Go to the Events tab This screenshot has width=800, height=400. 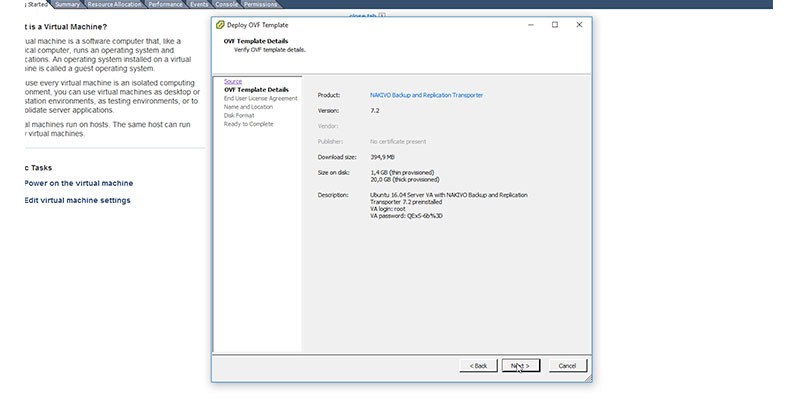tap(199, 4)
